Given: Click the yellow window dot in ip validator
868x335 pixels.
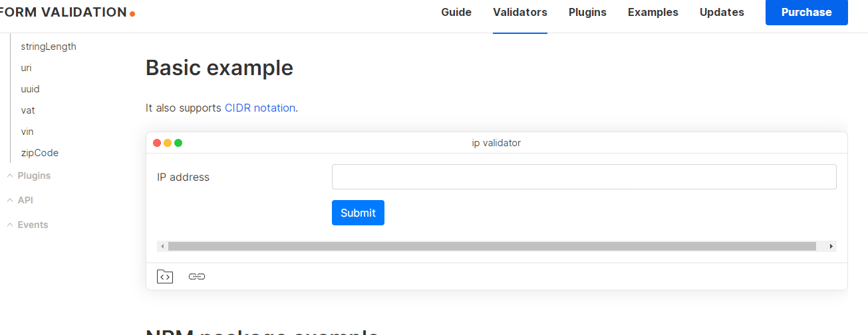Looking at the screenshot, I should pos(168,143).
